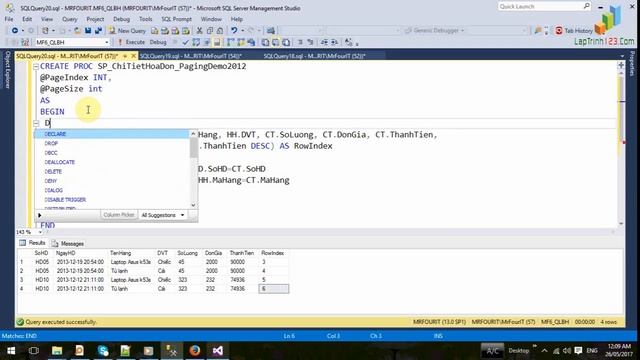
Task: Click the RowIndex cell with value 6
Action: [273, 289]
